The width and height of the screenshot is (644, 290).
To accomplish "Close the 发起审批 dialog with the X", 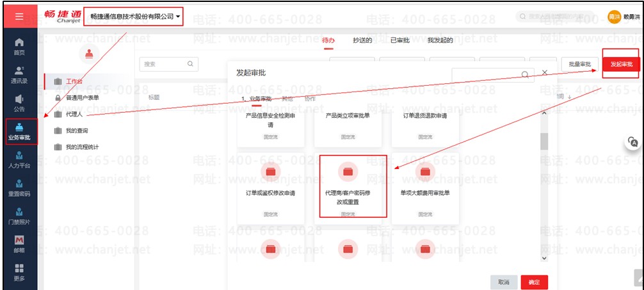I will pos(545,72).
